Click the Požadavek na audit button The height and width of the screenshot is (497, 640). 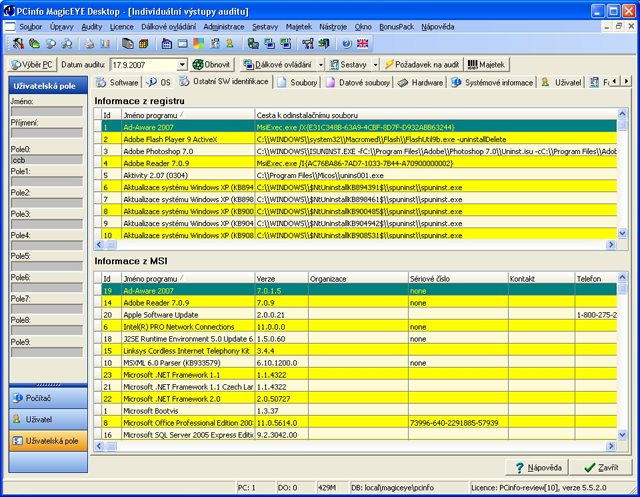tap(422, 64)
